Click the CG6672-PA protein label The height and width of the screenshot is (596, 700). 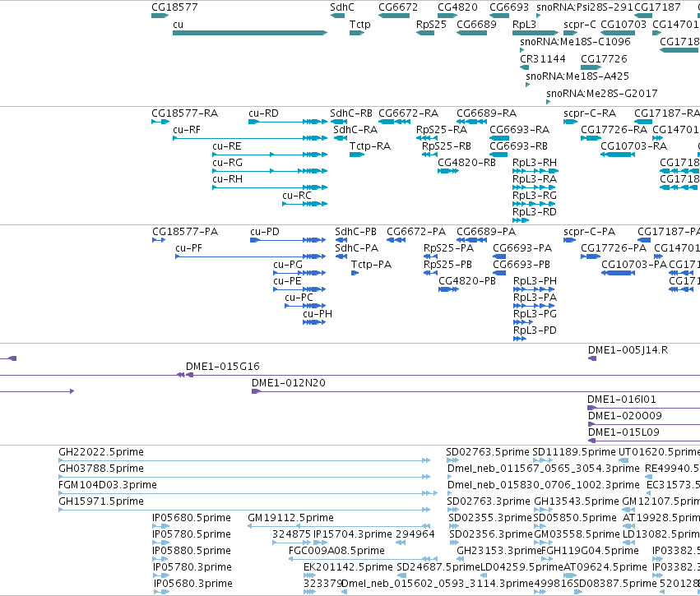[x=416, y=232]
